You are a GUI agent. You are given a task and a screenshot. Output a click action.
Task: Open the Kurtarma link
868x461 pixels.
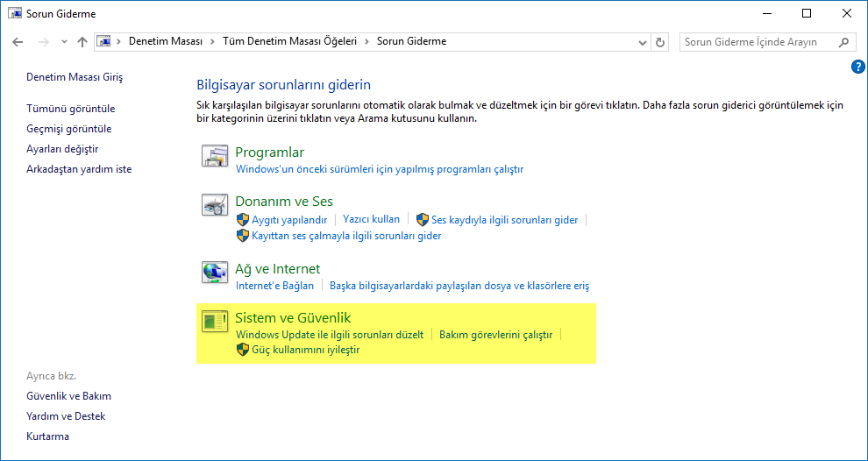pyautogui.click(x=47, y=436)
